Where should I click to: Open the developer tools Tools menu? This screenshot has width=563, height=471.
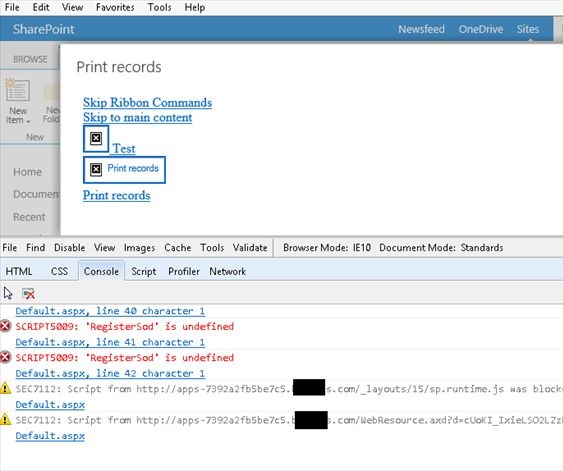pos(212,248)
